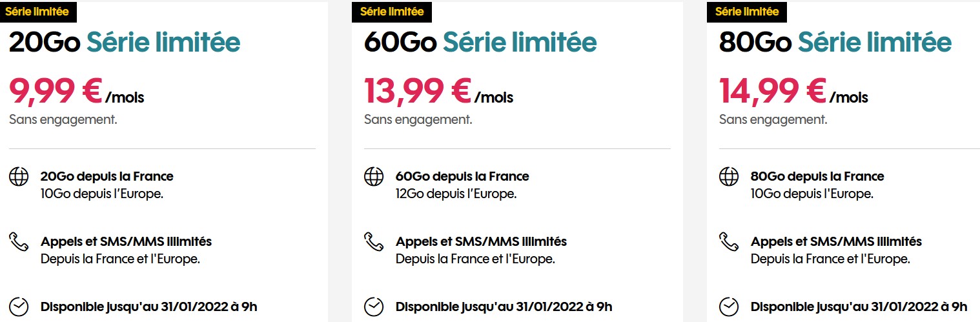
Task: Click the clock icon in the 60Go plan
Action: click(374, 307)
